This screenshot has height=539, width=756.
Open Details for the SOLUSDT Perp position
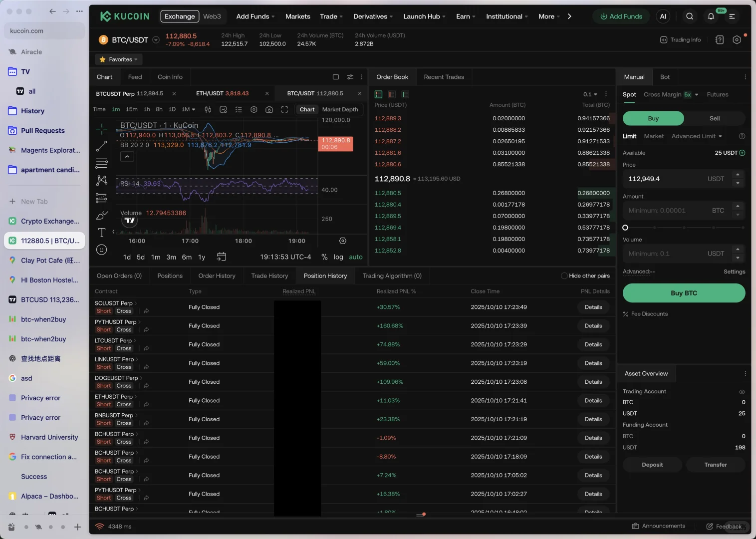click(x=593, y=307)
